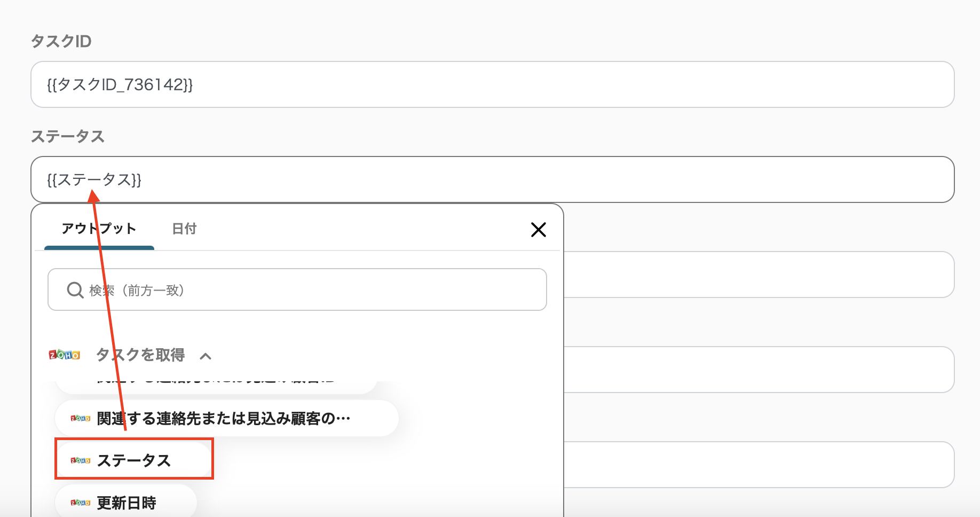The width and height of the screenshot is (980, 517).
Task: Select the highlighted ステータス output variable
Action: (135, 460)
